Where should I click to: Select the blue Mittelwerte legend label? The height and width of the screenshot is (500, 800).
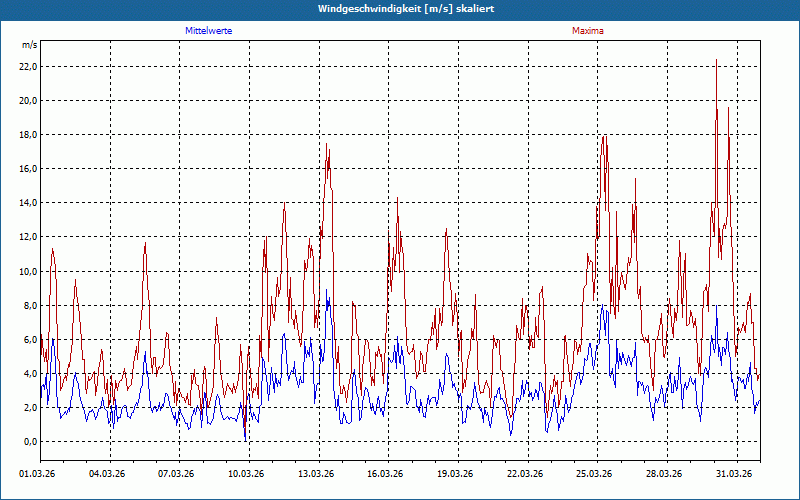coord(209,31)
